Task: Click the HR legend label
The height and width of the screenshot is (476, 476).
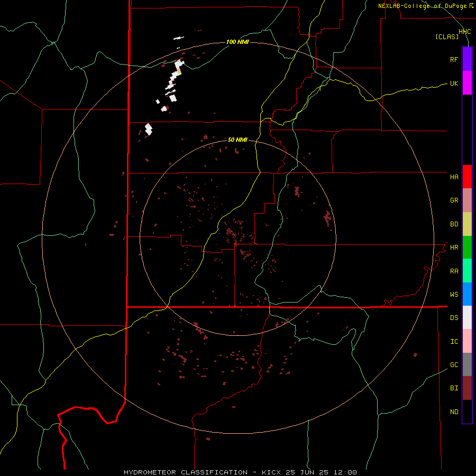Action: [x=454, y=248]
